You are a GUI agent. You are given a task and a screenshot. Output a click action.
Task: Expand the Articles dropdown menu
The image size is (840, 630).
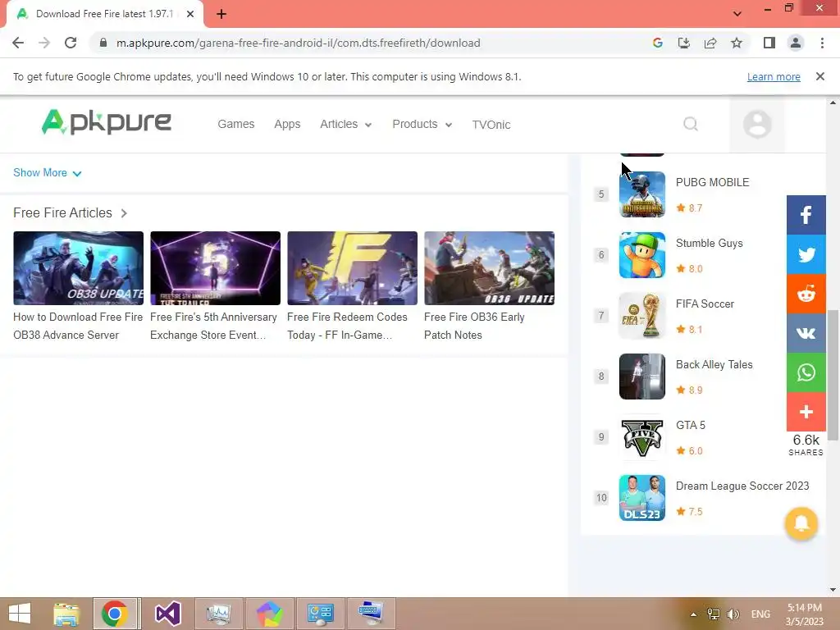pos(345,125)
